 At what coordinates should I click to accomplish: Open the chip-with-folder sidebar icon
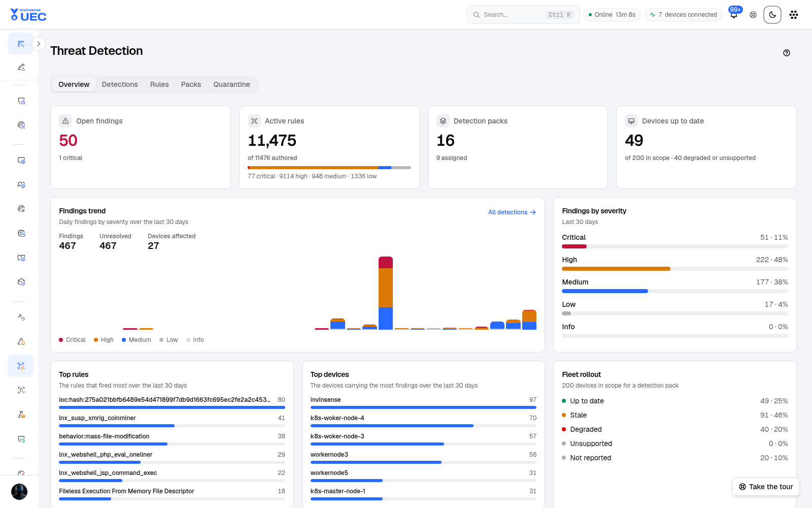point(21,233)
